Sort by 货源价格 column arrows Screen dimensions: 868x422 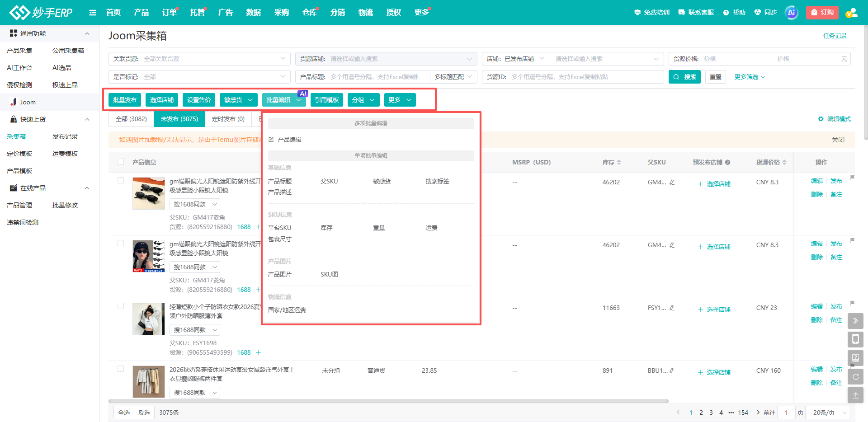(x=784, y=162)
